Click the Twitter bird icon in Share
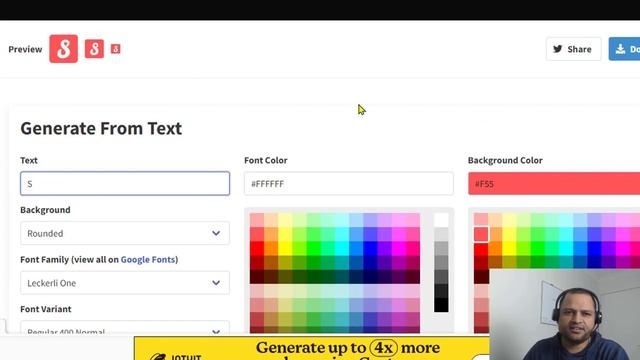640x360 pixels. (x=558, y=49)
